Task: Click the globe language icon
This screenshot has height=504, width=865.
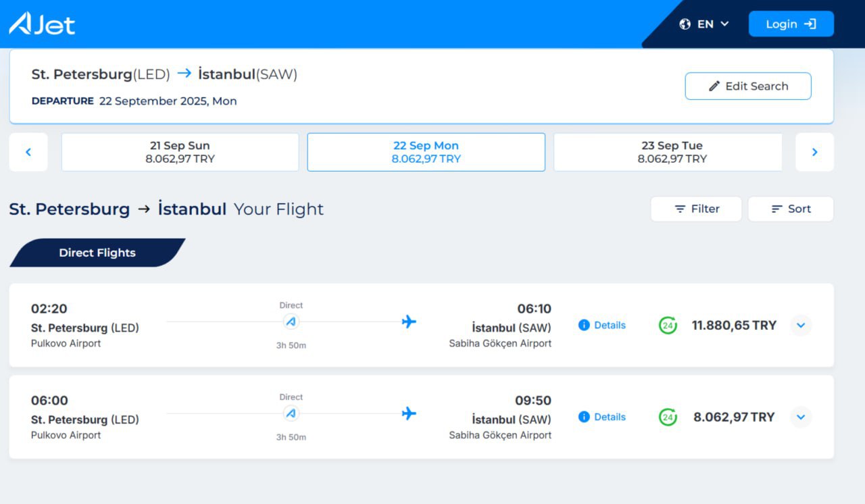Action: pyautogui.click(x=685, y=24)
